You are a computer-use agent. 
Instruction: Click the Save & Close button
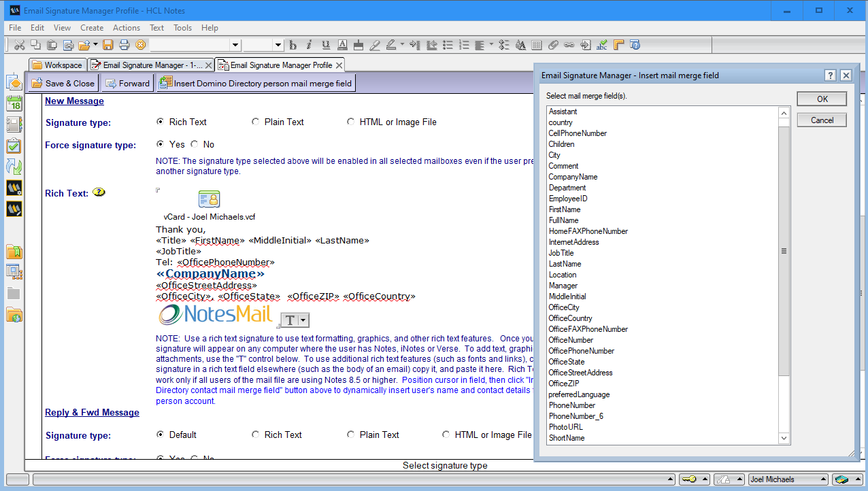point(63,83)
